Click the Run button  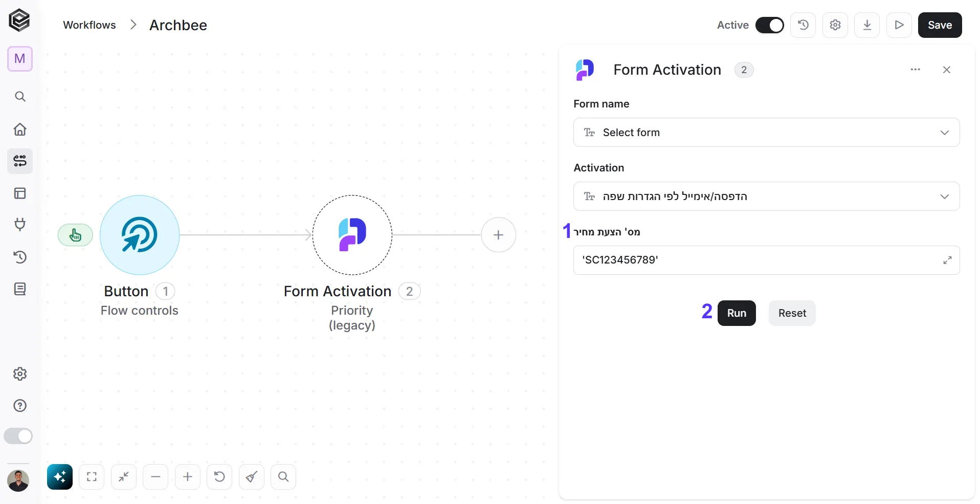737,313
